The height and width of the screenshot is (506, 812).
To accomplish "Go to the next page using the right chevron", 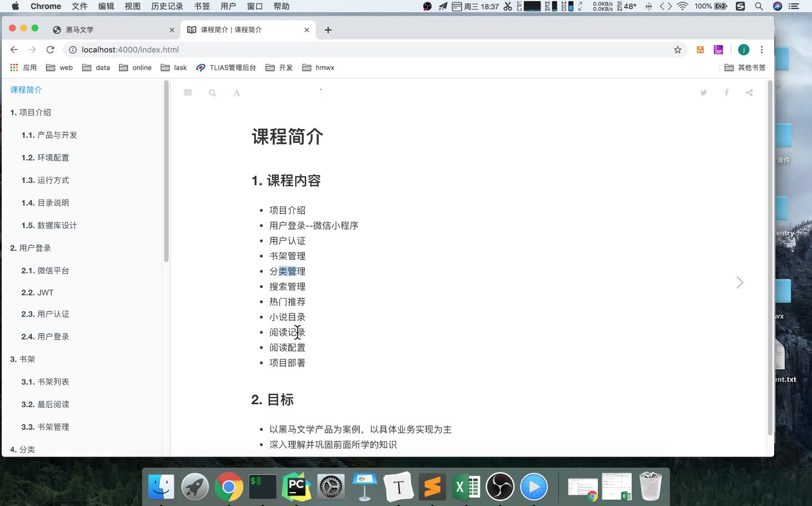I will click(x=740, y=282).
